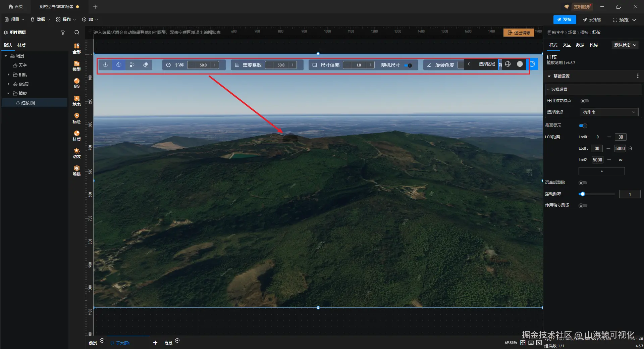Image resolution: width=644 pixels, height=349 pixels.
Task: Collapse the 基础设置 section
Action: point(549,76)
